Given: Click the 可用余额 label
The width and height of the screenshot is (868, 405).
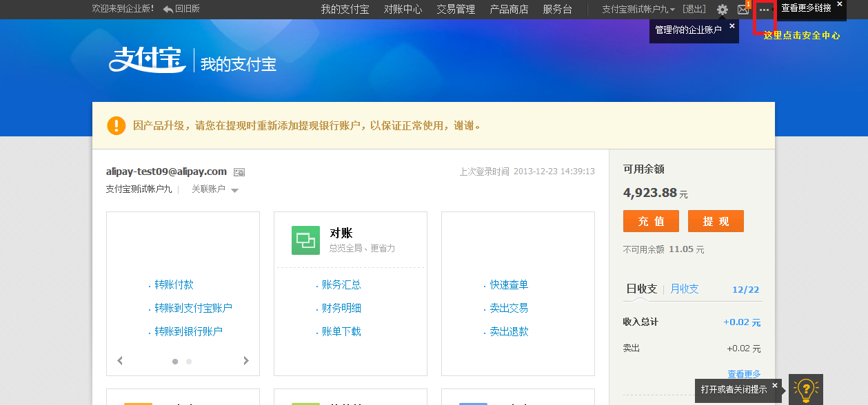Looking at the screenshot, I should coord(644,169).
